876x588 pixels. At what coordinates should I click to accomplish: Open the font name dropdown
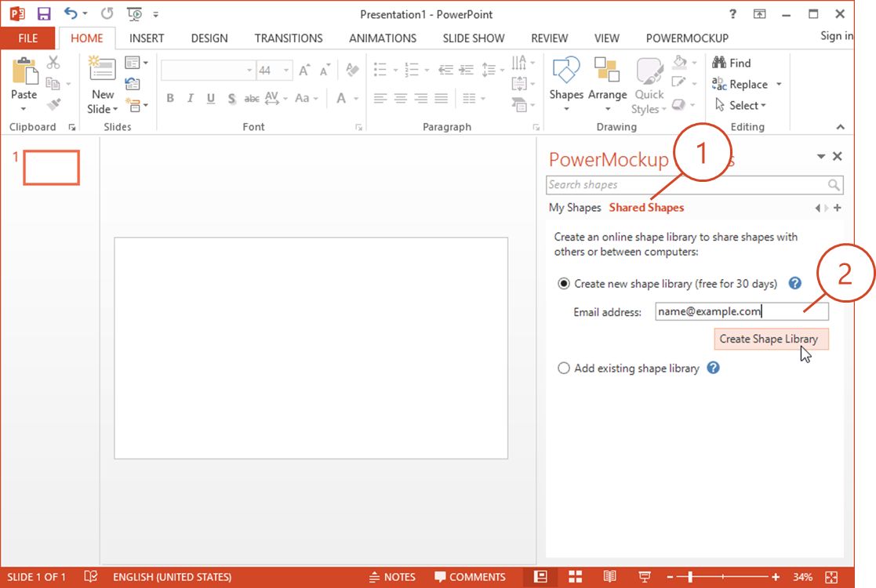click(x=249, y=71)
